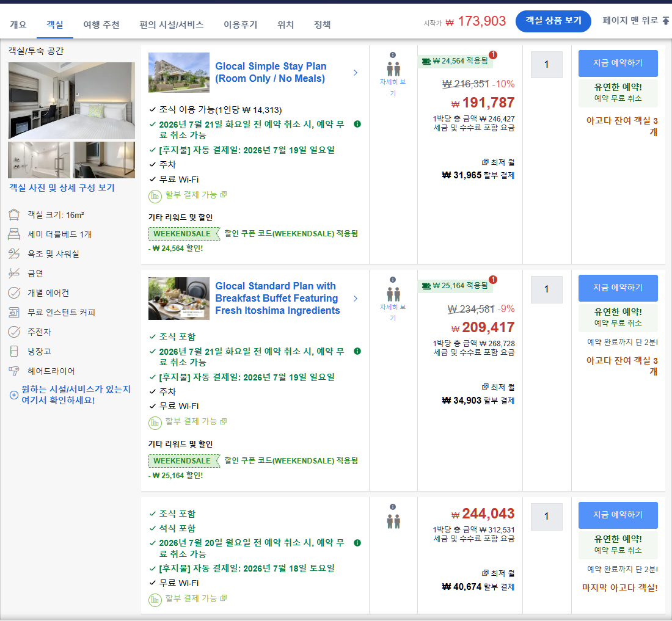Screen dimensions: 672x621
Task: Click the hair dryer icon
Action: [14, 371]
